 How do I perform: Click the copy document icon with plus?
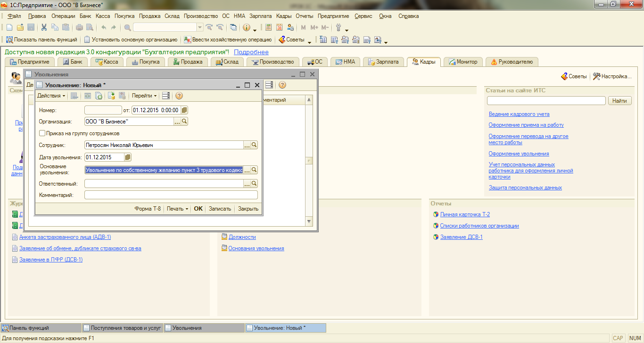pyautogui.click(x=99, y=96)
